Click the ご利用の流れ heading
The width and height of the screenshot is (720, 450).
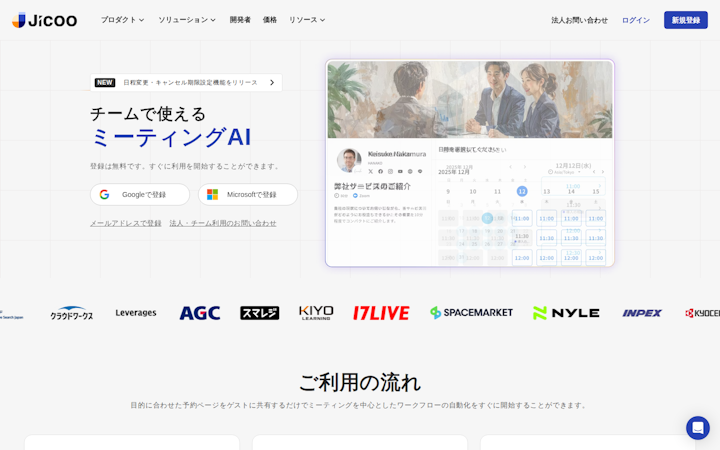pos(360,382)
